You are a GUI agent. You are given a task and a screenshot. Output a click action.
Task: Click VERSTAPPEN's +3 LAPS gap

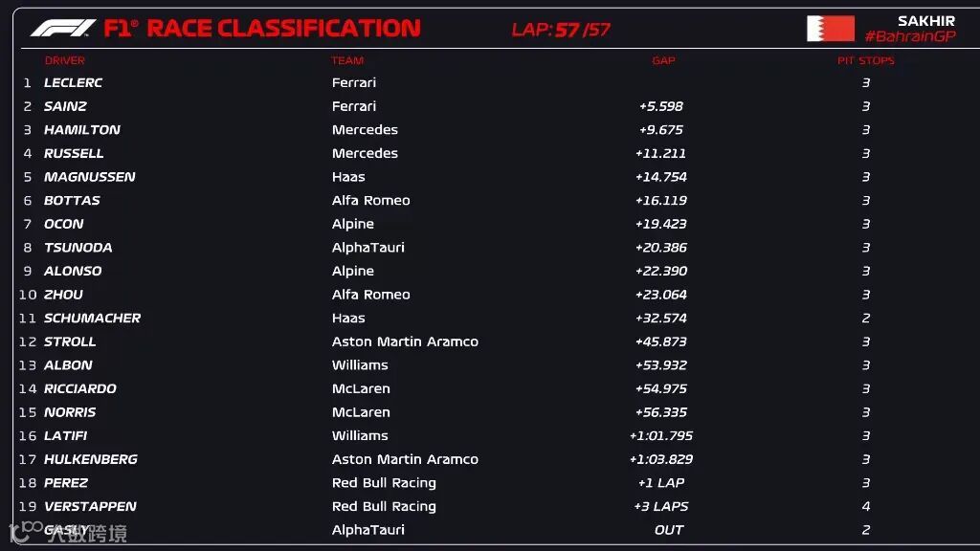(x=661, y=507)
